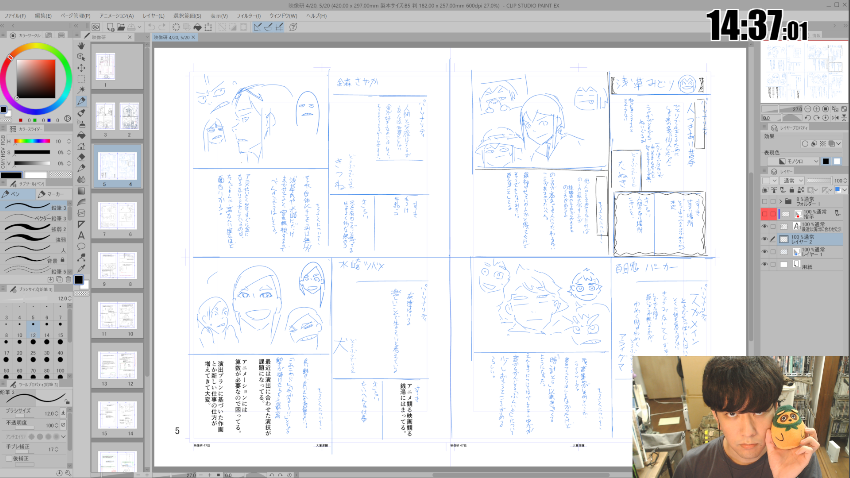
Task: Adjust the hue H rainbow slider
Action: point(32,141)
